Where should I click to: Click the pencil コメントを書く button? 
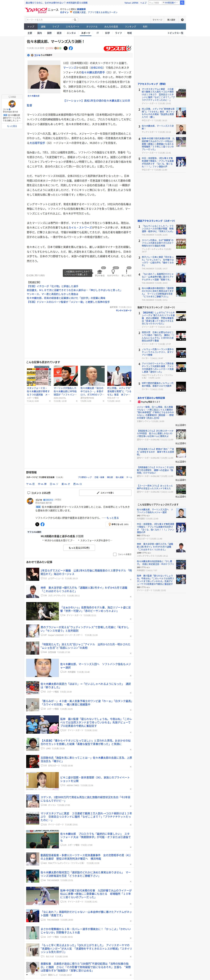pos(105,493)
